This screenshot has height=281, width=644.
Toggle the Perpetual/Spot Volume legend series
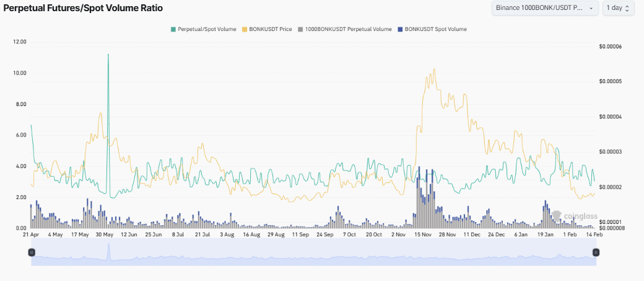[207, 29]
